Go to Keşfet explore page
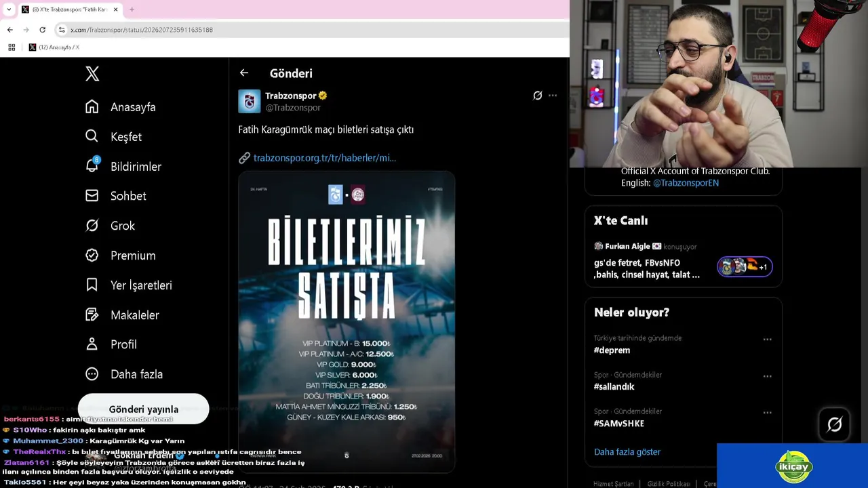This screenshot has height=488, width=868. point(113,137)
